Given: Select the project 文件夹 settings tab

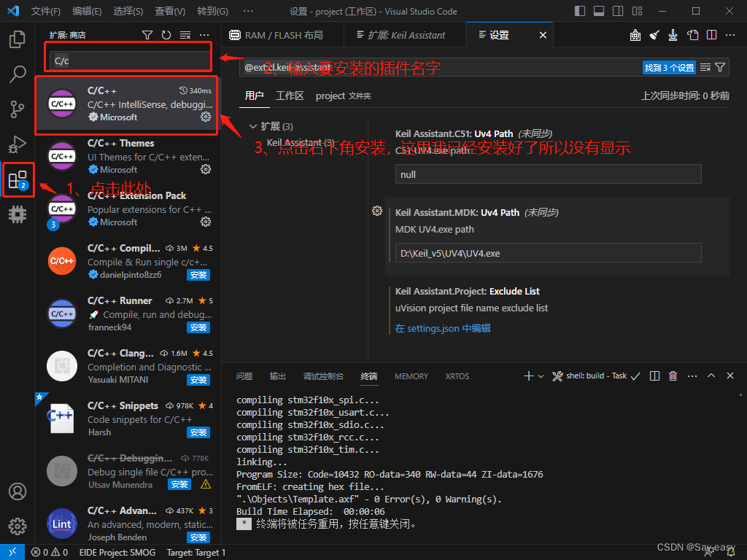Looking at the screenshot, I should tap(343, 96).
